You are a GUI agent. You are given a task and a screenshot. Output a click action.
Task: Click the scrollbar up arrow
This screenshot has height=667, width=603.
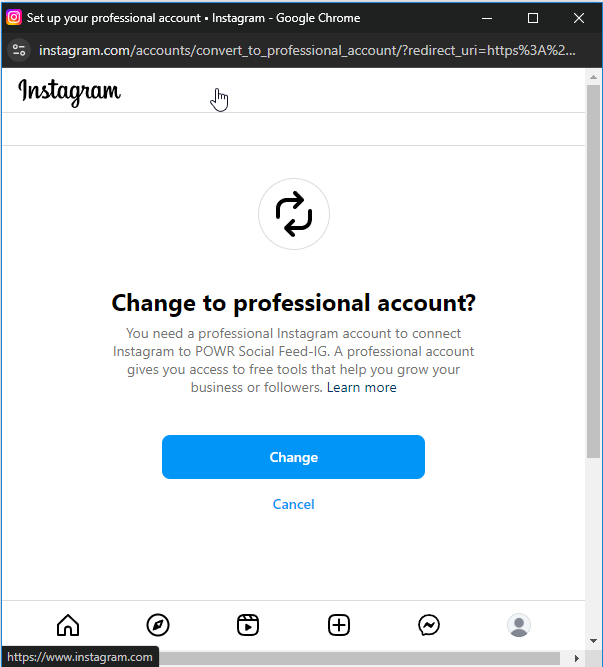coord(593,77)
